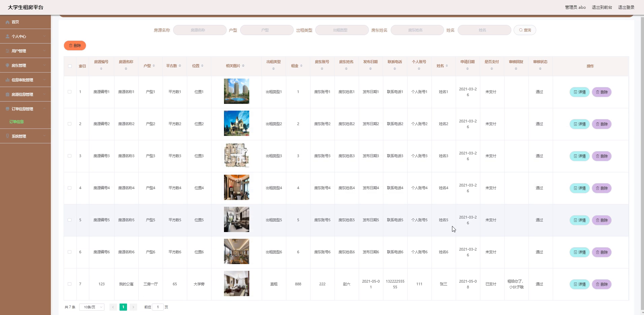This screenshot has height=315, width=644.
Task: Open the 10条/页 page size dropdown
Action: (92, 307)
